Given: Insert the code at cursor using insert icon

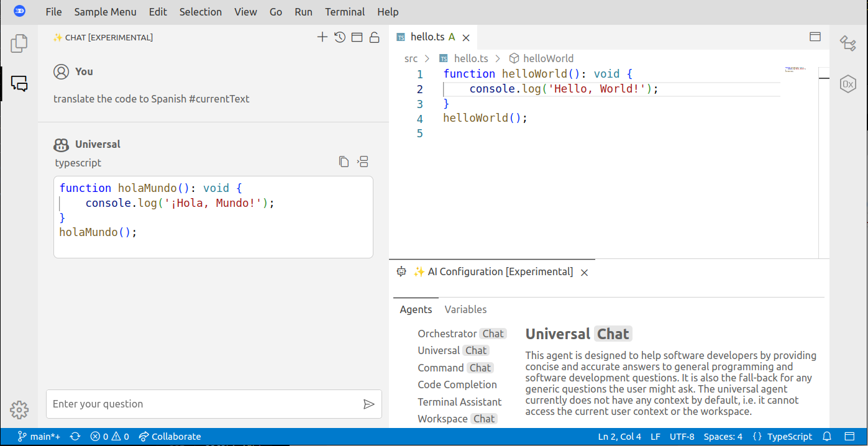Looking at the screenshot, I should coord(362,161).
